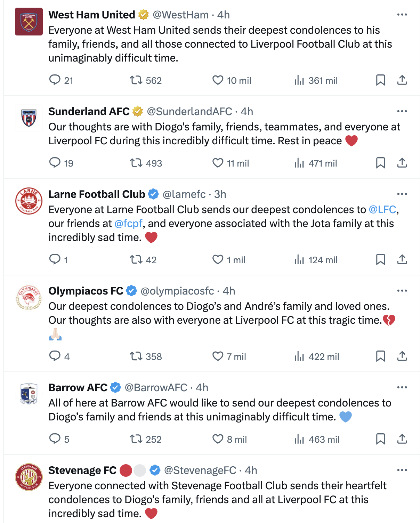Like the West Ham United tweet
420x523 pixels.
click(218, 80)
